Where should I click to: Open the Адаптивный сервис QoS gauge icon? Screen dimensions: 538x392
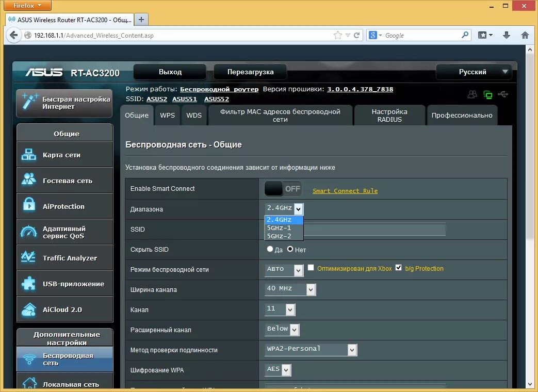coord(28,232)
